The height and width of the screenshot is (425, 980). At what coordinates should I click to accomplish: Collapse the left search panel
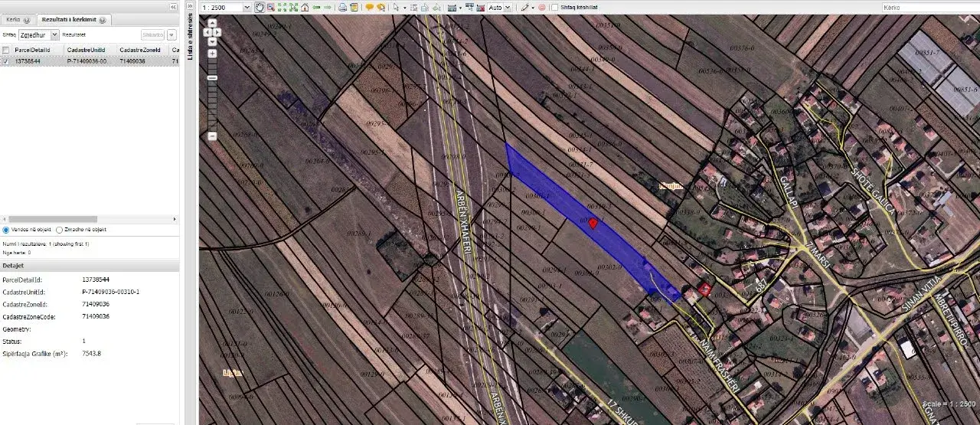click(173, 7)
